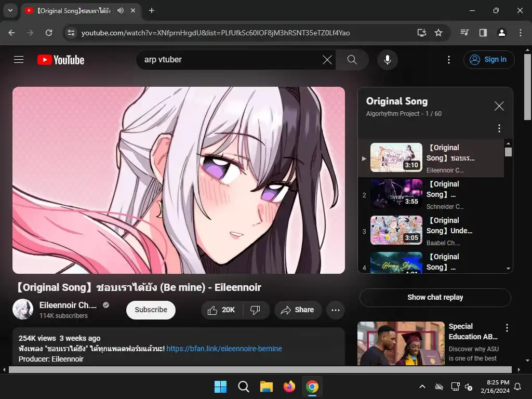Play the Schneider playlist video thumbnail
Screen dimensions: 532x399
click(x=396, y=193)
